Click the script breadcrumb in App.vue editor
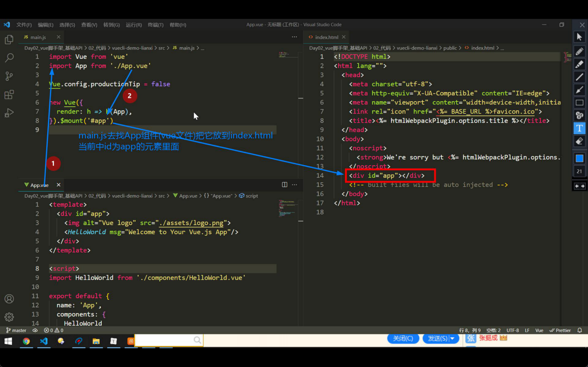Viewport: 588px width, 367px height. click(x=249, y=195)
